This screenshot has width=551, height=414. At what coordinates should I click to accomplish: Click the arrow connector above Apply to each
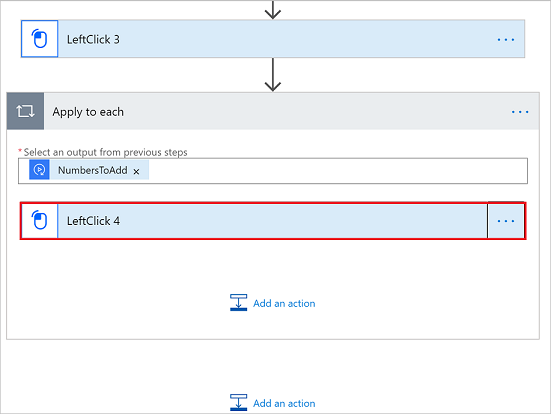point(273,75)
